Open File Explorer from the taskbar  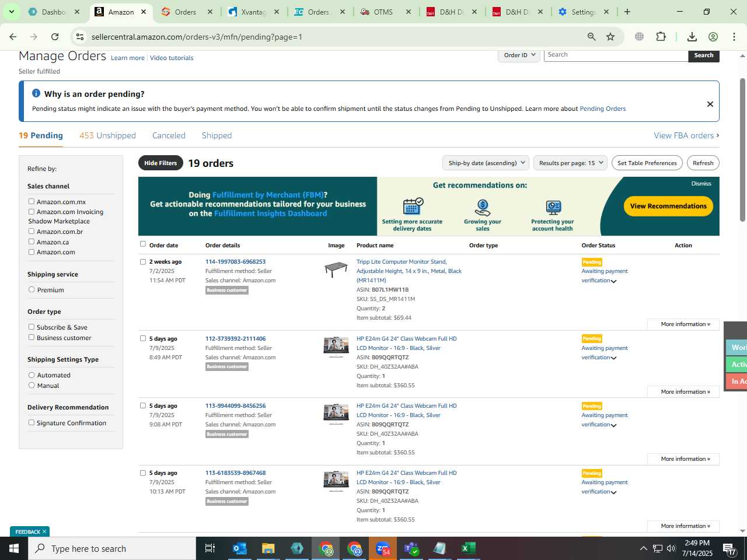pos(268,548)
